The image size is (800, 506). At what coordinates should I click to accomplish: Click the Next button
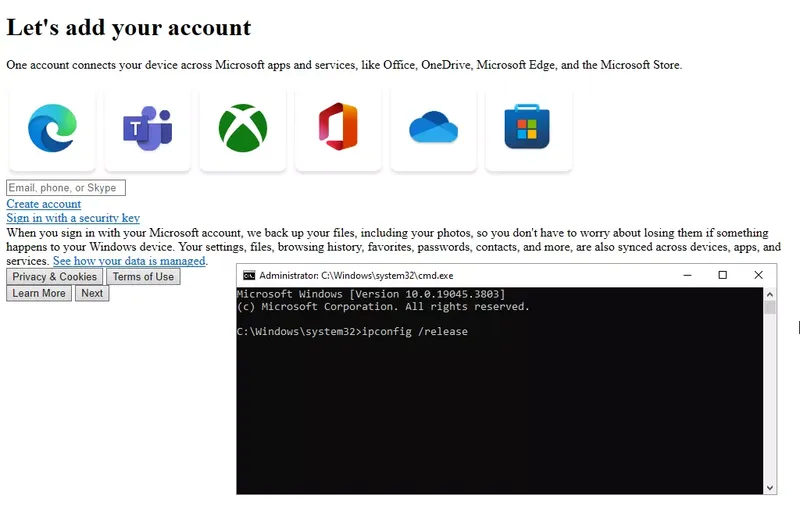tap(92, 293)
